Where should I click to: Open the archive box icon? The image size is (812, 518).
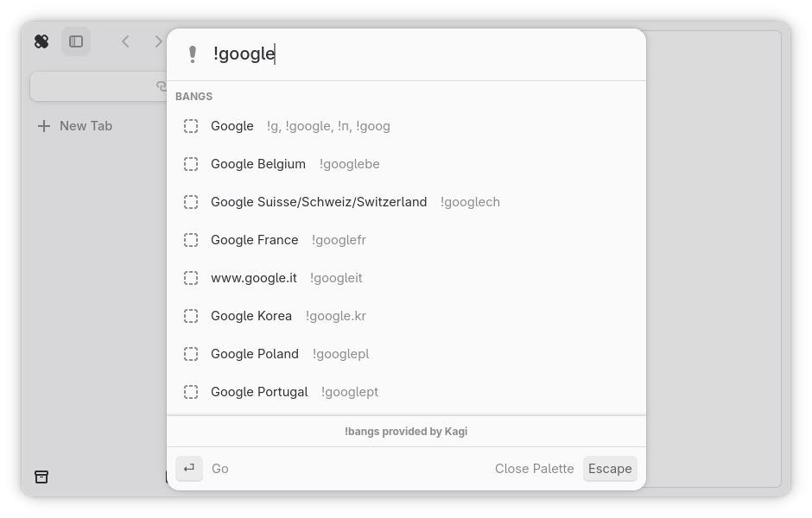[x=41, y=477]
